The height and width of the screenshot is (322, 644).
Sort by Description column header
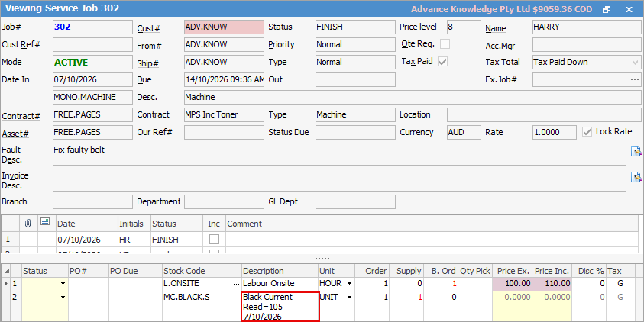click(280, 271)
